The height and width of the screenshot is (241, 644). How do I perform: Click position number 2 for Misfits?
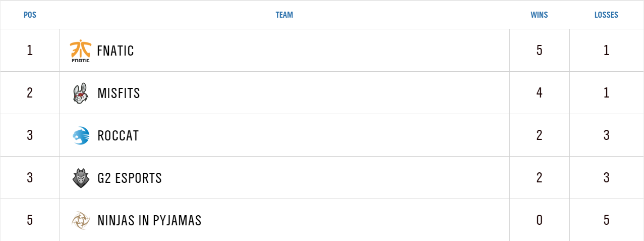(30, 93)
